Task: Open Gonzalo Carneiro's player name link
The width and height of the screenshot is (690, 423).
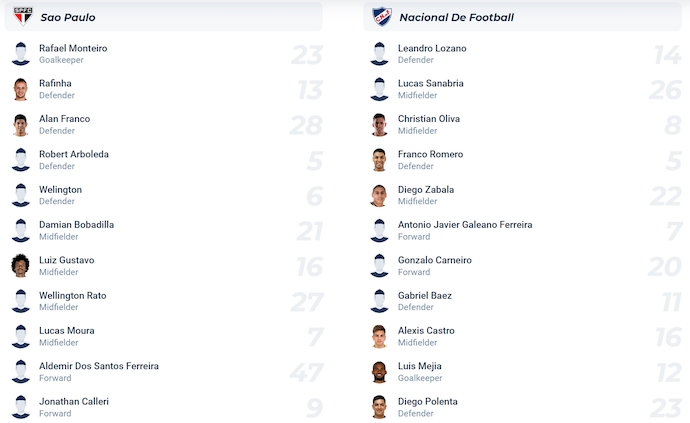Action: tap(435, 260)
